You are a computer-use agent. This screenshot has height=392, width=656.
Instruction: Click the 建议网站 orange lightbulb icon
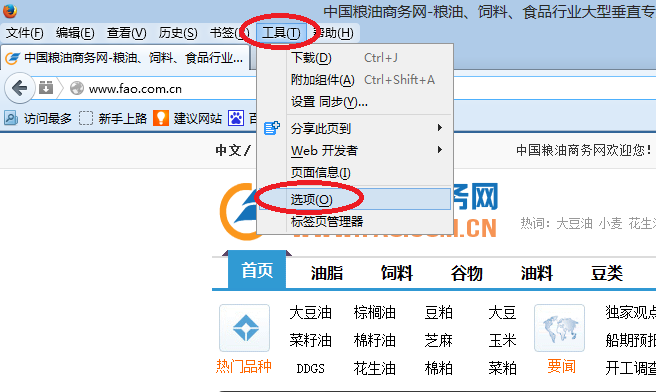point(161,118)
